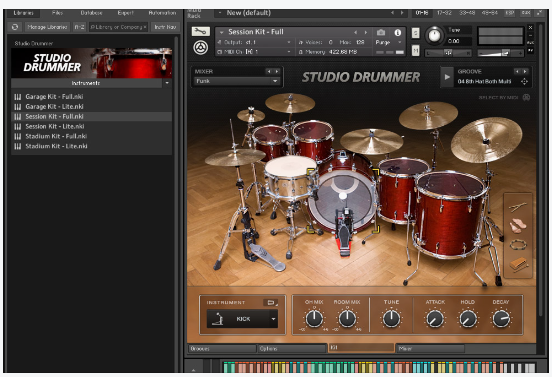The image size is (552, 377).
Task: Open instrument edit mode with wrench icon
Action: click(x=201, y=32)
